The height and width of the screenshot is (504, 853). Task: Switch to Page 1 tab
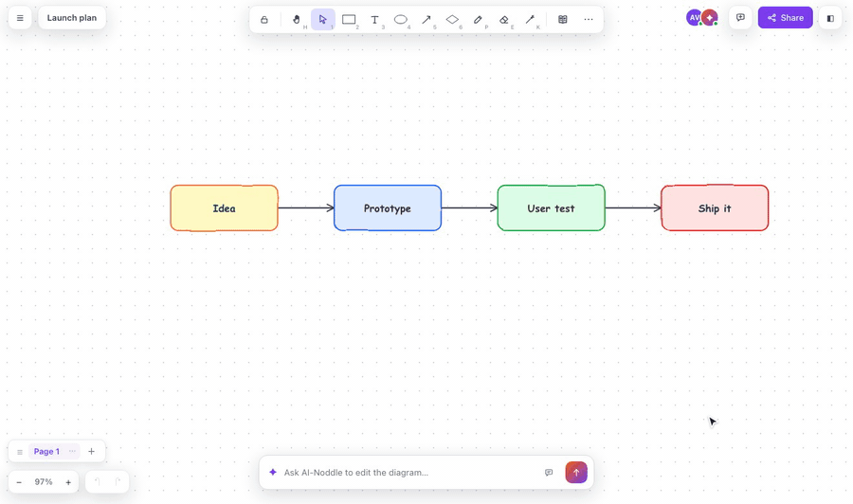(x=46, y=451)
